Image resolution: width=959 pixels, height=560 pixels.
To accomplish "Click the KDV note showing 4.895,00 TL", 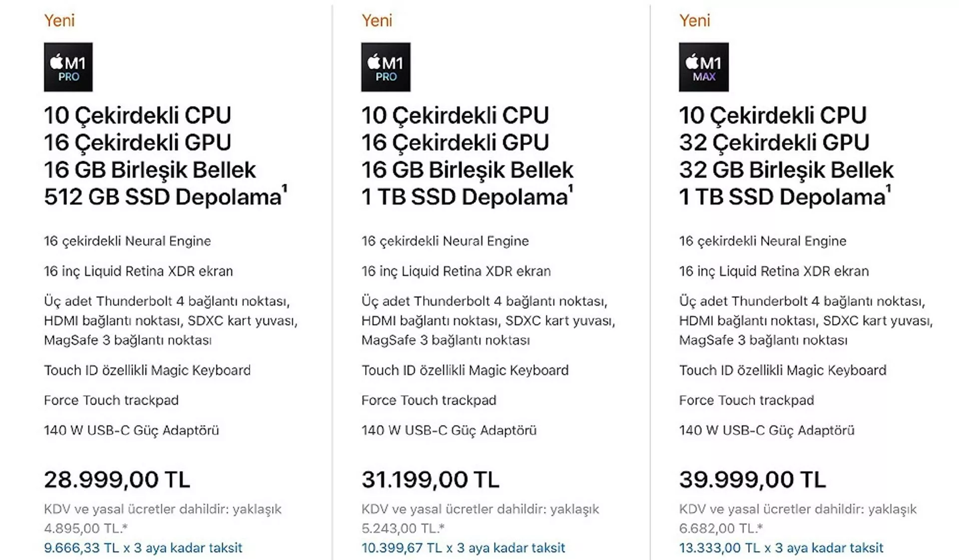I will [x=162, y=518].
